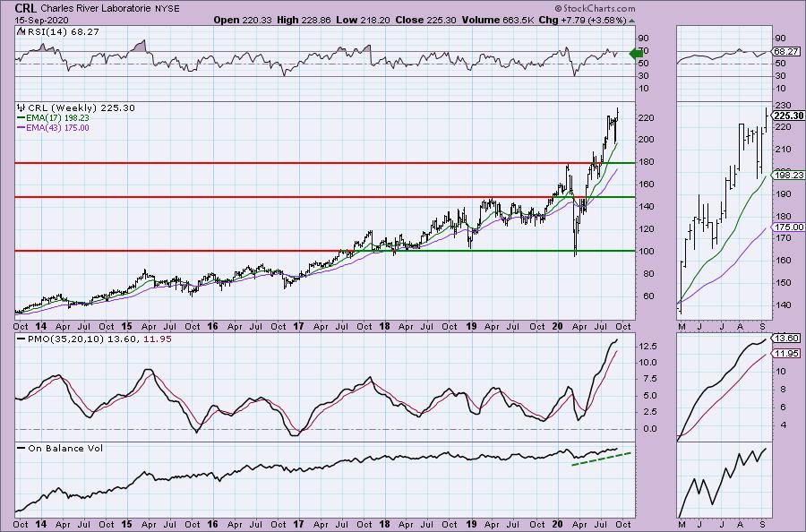Click the RSI(14) 68.27 indicator label
The width and height of the screenshot is (806, 532).
coord(62,31)
